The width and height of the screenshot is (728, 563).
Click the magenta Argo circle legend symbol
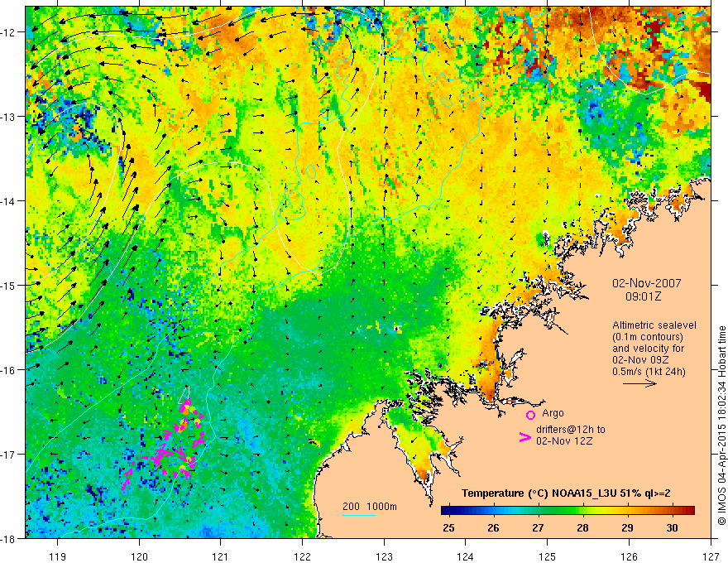(530, 415)
